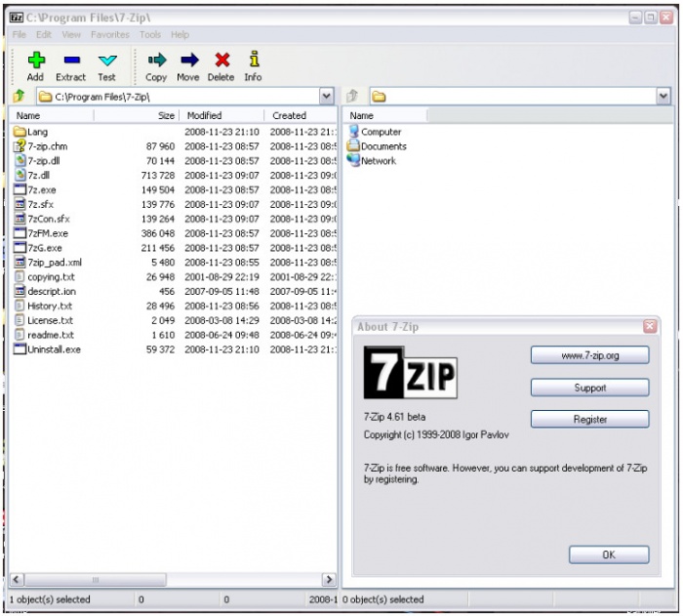Image resolution: width=683 pixels, height=616 pixels.
Task: Click the left panel path input field
Action: [x=179, y=97]
